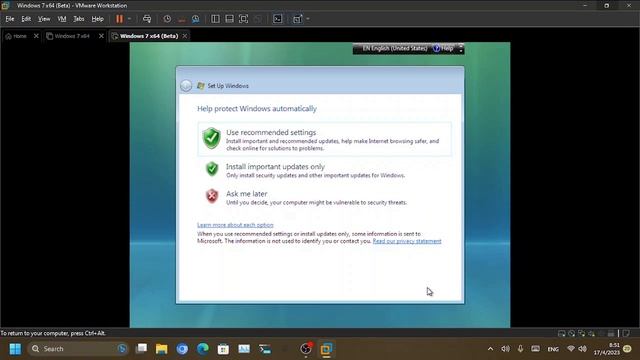Click the sound card device status icon
640x360 pixels.
tap(591, 333)
